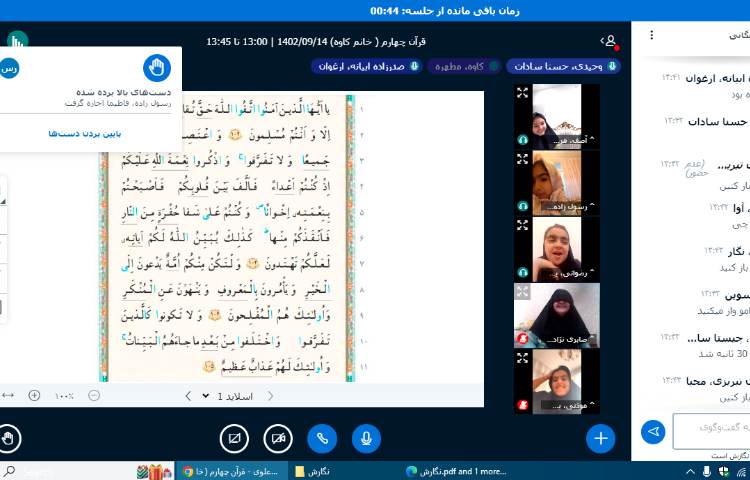750x480 pixels.
Task: Click the Quran page presentation slide
Action: pos(228,238)
